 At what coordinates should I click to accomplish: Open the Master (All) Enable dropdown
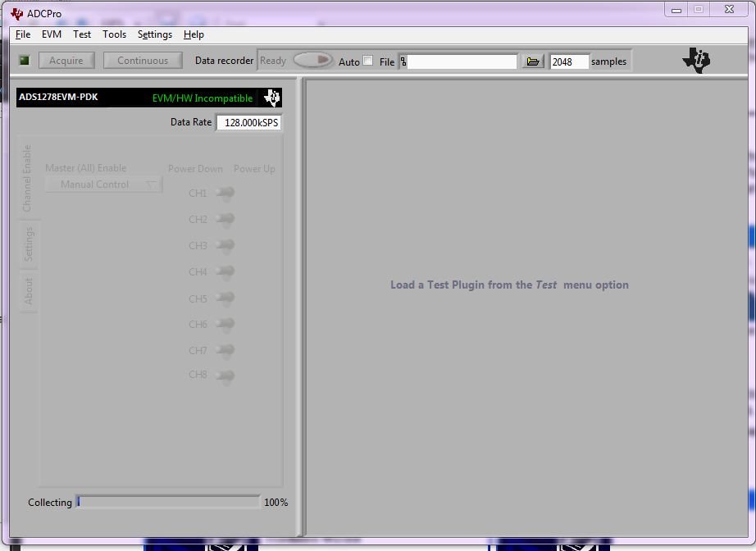click(x=103, y=184)
